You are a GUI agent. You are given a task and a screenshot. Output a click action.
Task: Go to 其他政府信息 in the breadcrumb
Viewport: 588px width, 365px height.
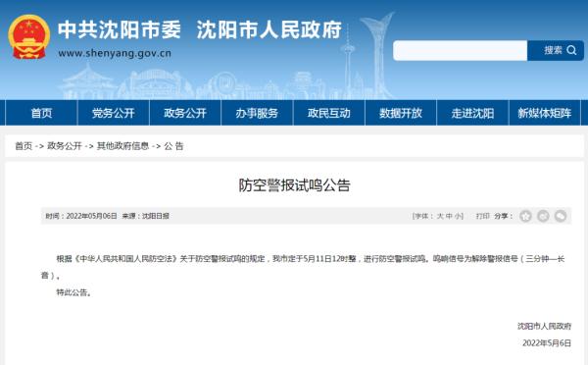pos(123,145)
